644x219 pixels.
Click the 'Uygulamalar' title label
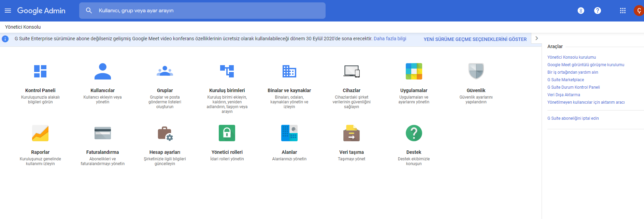pos(414,90)
